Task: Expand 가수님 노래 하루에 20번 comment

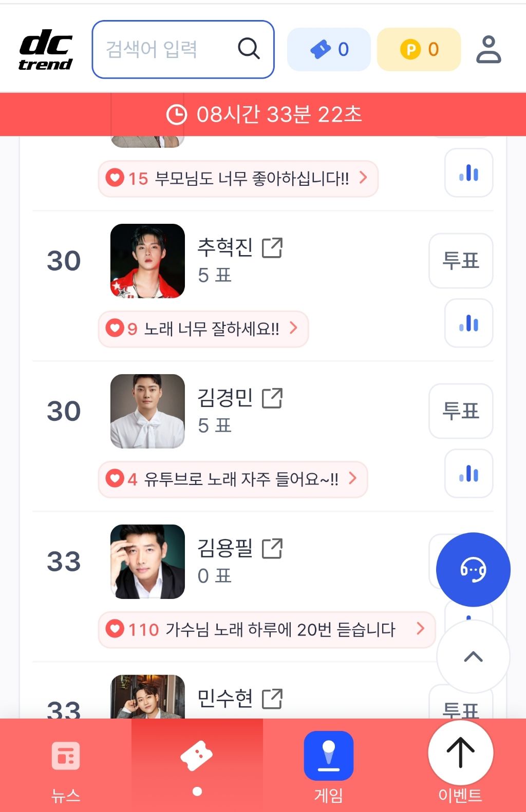Action: [x=267, y=629]
